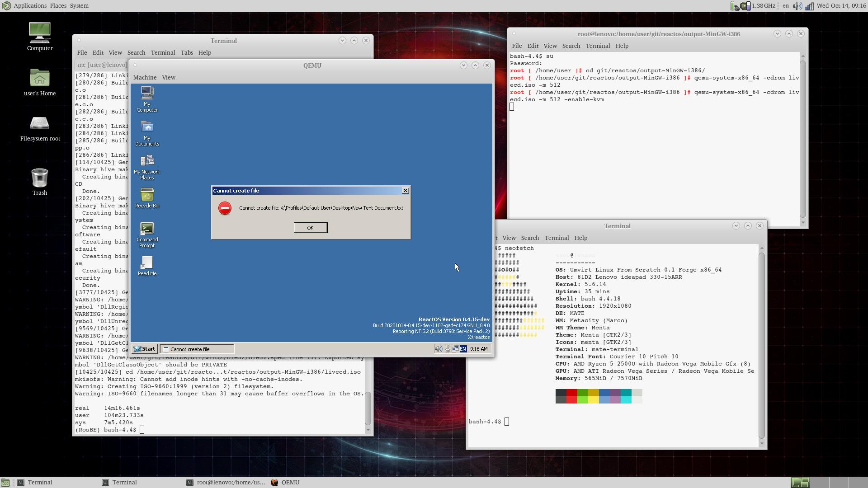Viewport: 868px width, 488px height.
Task: Toggle EN keyboard language indicator in ReactOS tray
Action: pyautogui.click(x=462, y=349)
